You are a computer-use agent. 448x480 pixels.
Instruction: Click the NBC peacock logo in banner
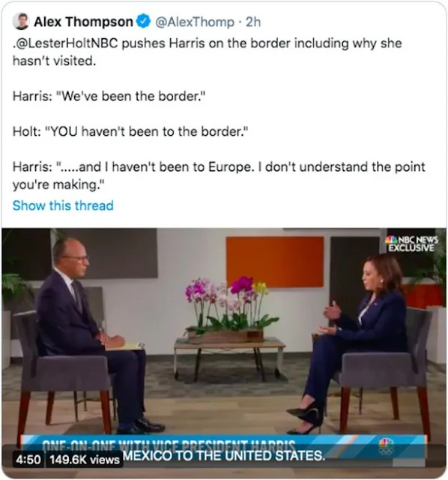(386, 447)
